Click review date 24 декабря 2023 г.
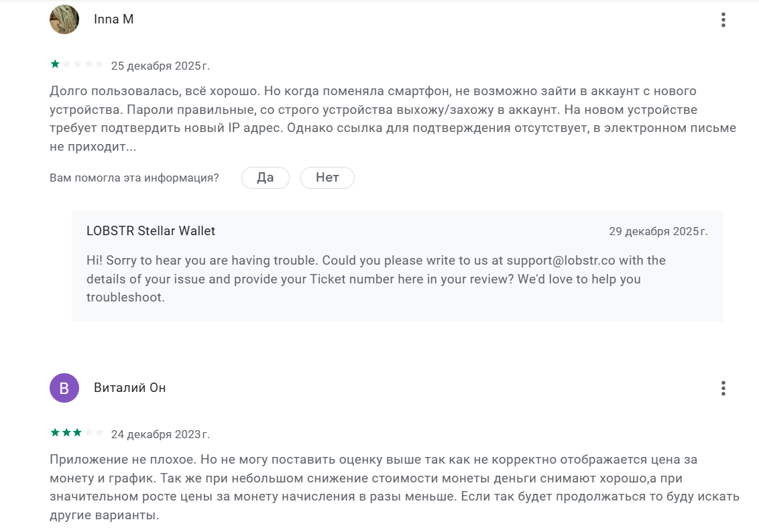The width and height of the screenshot is (759, 532). point(160,434)
